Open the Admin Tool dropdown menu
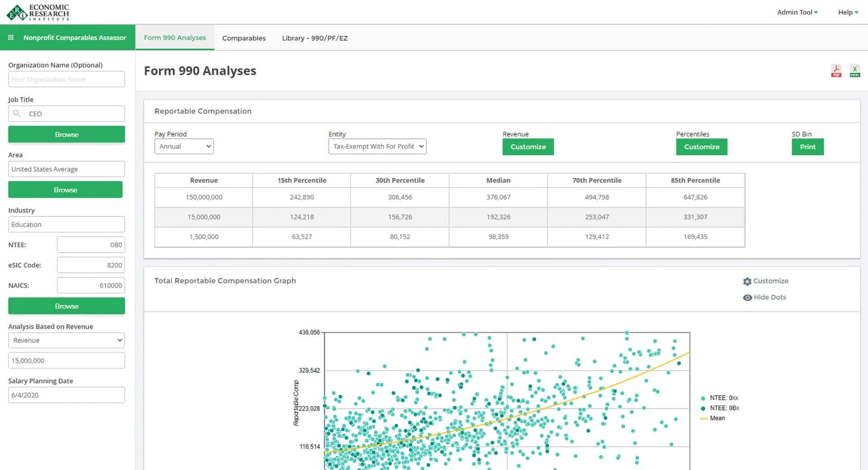 tap(797, 12)
